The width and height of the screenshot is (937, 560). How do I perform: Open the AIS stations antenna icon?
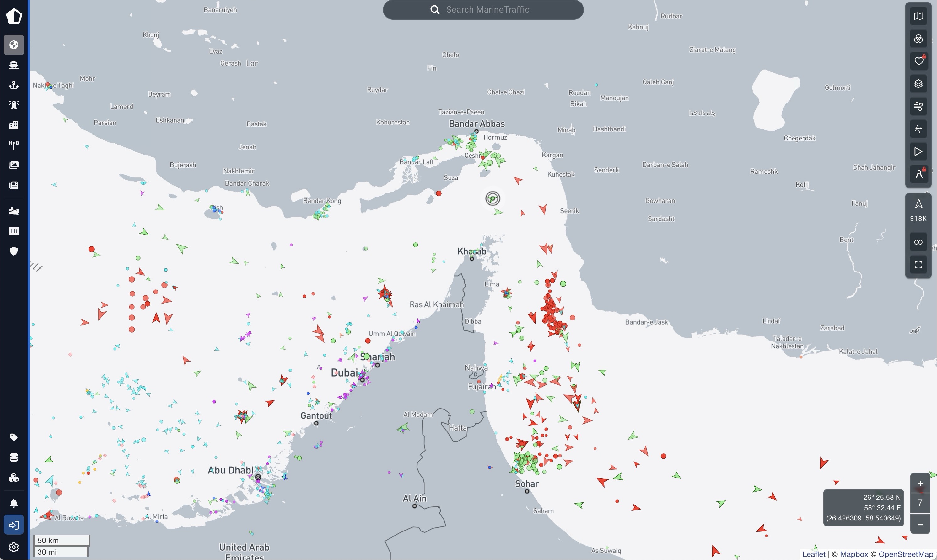click(14, 145)
